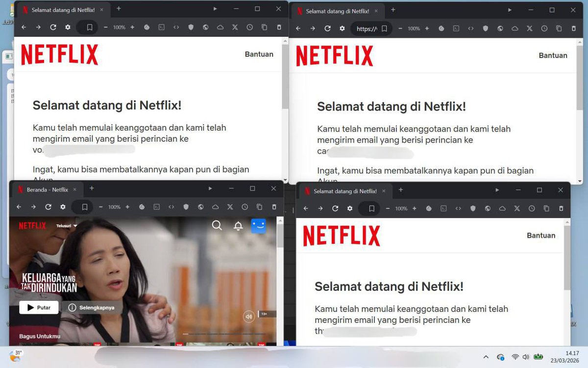Show hidden icons in the system tray
Image resolution: width=588 pixels, height=368 pixels.
[x=486, y=357]
